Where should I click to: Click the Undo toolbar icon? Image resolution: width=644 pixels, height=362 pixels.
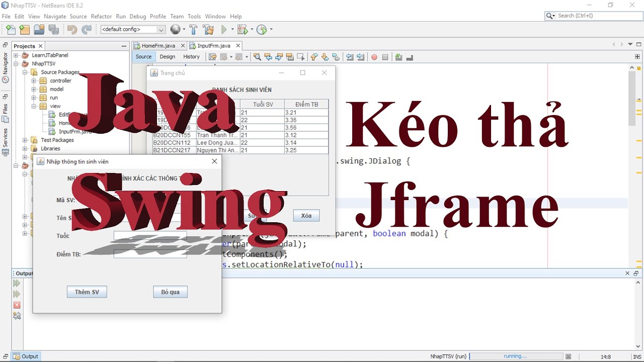click(72, 30)
